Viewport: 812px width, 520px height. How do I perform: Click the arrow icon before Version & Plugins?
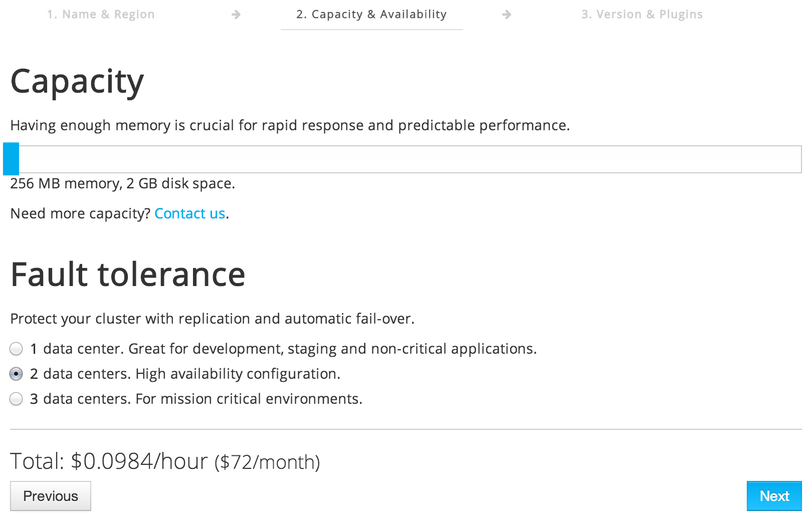coord(507,15)
